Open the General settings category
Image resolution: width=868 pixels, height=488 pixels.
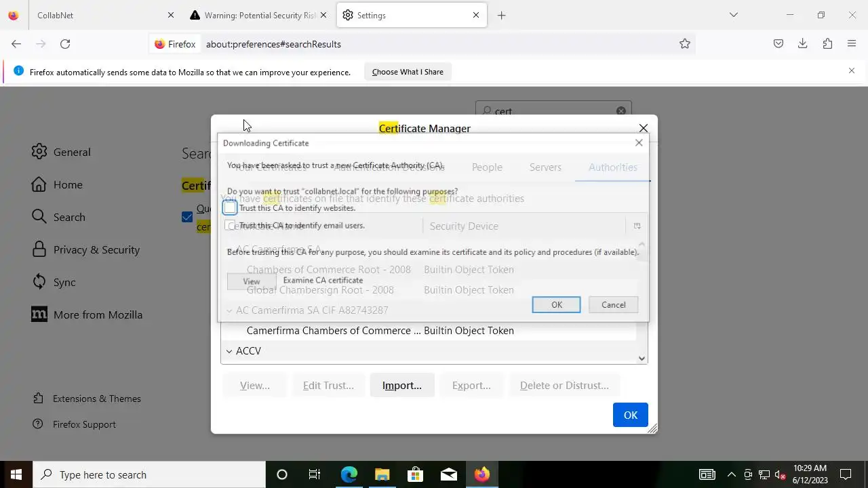point(72,152)
